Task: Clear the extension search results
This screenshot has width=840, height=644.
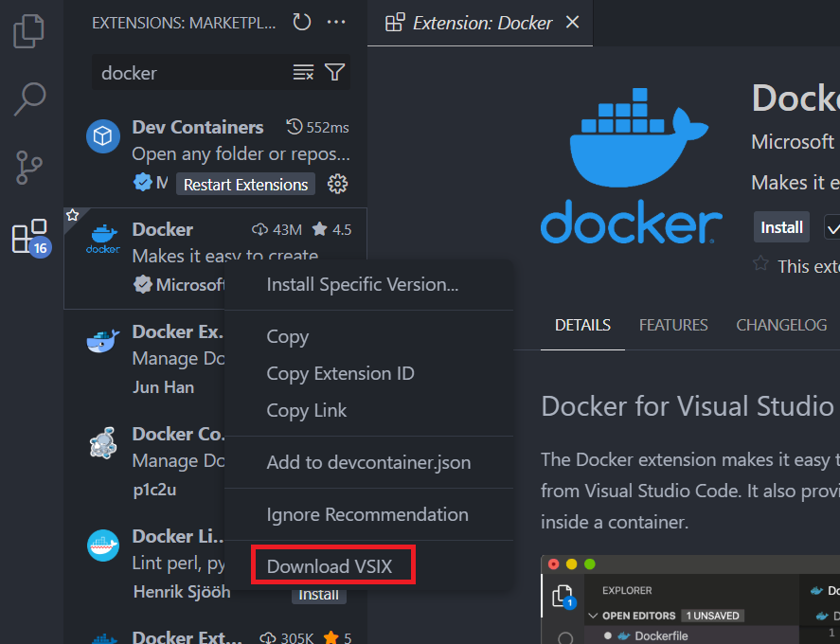Action: click(303, 72)
